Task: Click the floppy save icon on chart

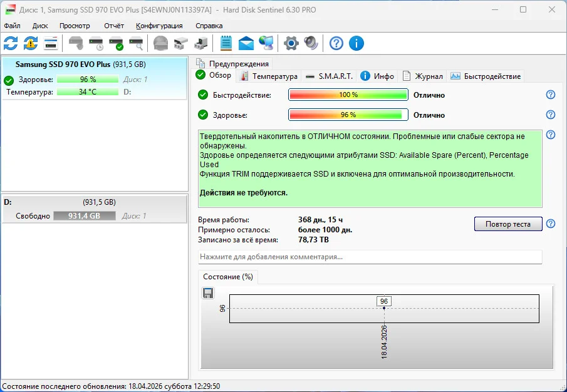Action: coord(208,293)
